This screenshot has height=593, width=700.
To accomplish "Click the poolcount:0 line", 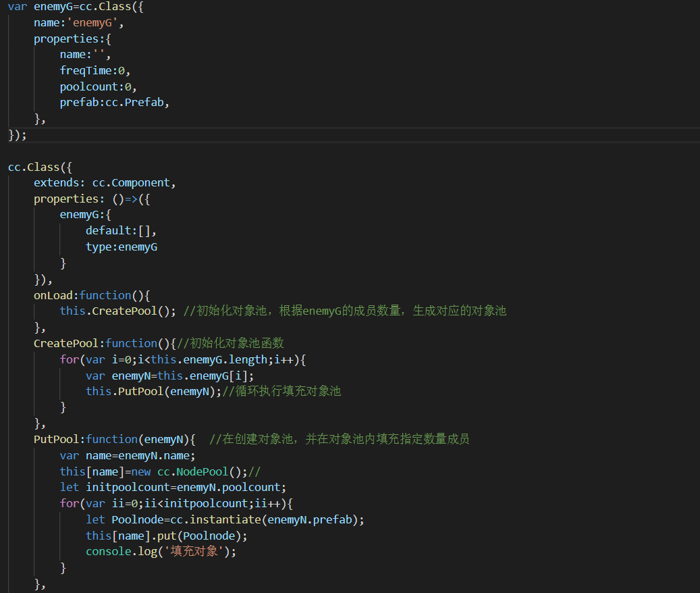I will [x=98, y=86].
